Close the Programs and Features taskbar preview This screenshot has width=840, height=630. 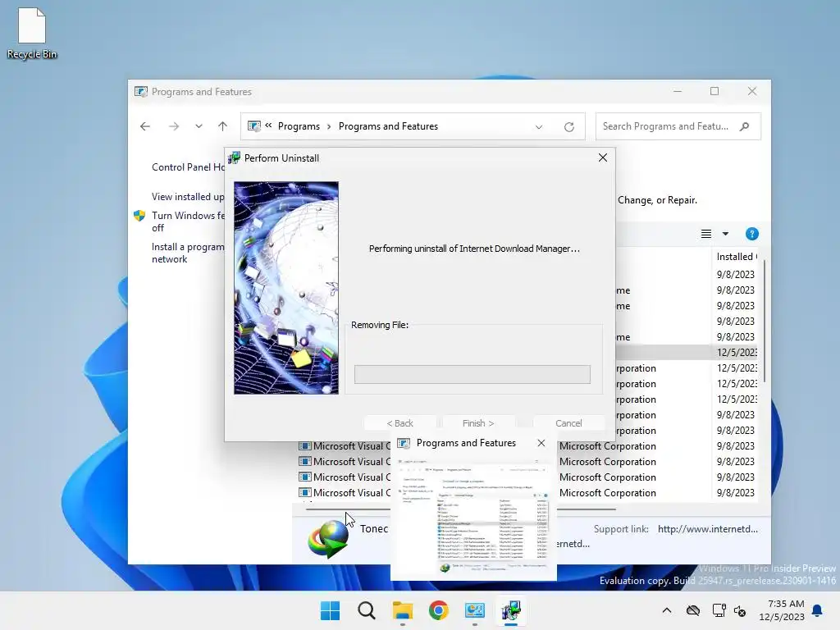coord(541,443)
